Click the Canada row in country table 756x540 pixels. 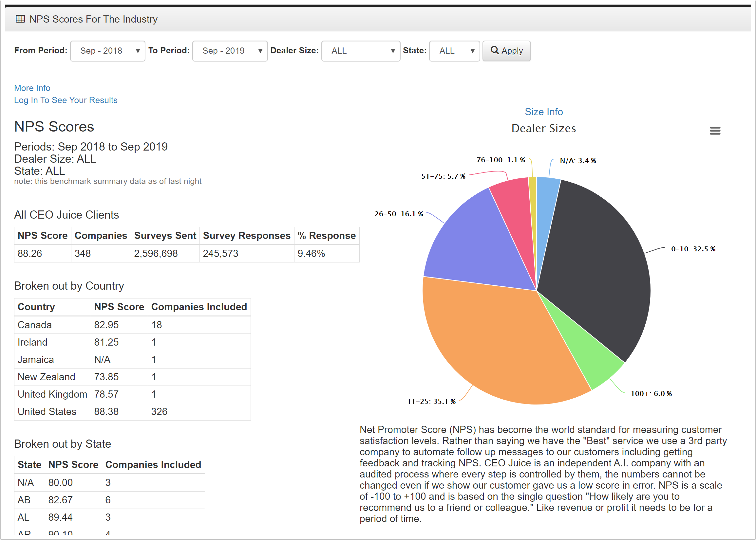tap(132, 325)
